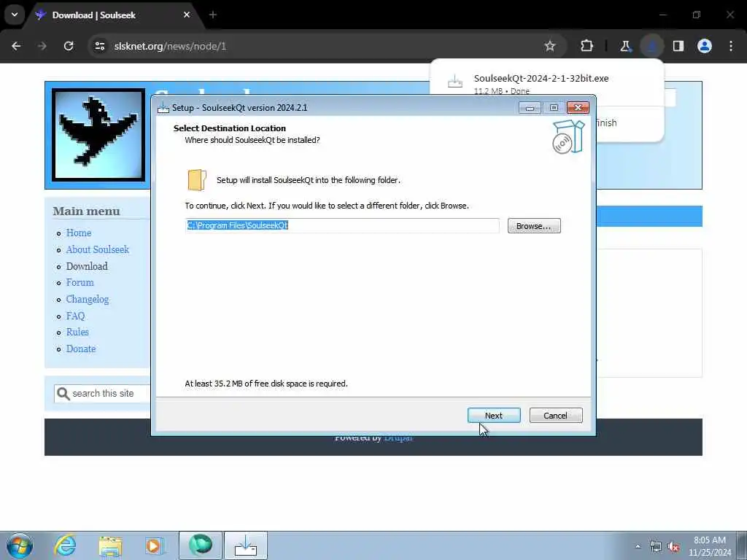Select the Download | Soulseek tab

coord(115,15)
